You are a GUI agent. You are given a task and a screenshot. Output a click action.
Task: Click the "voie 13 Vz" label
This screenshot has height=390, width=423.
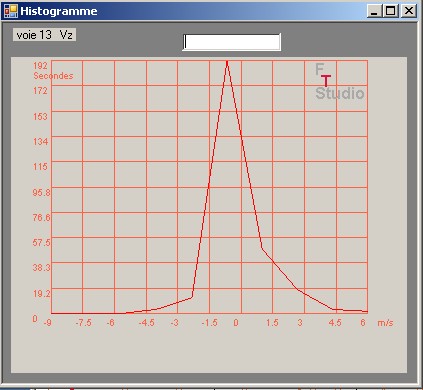(x=45, y=35)
